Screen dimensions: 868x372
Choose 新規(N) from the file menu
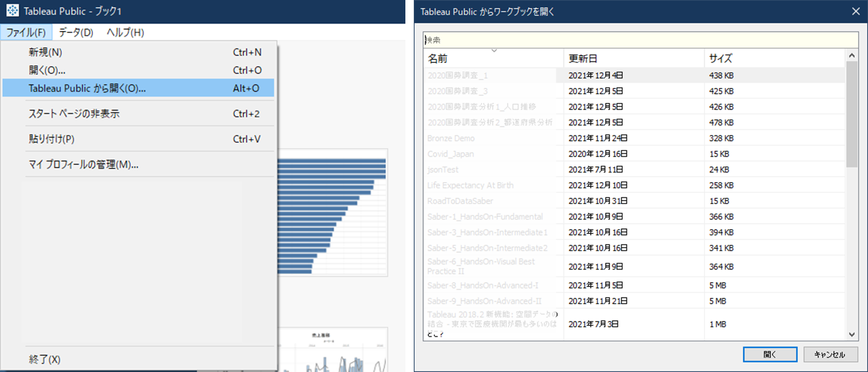[139, 52]
